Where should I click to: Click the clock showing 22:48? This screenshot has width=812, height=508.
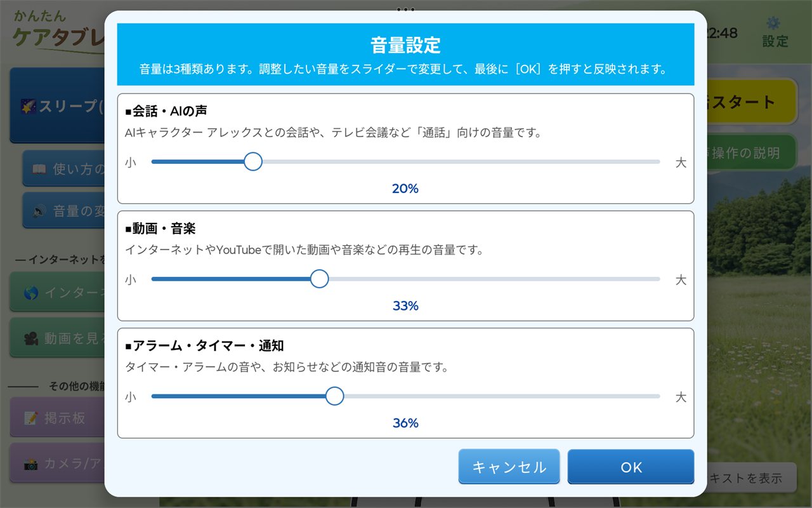pos(723,33)
